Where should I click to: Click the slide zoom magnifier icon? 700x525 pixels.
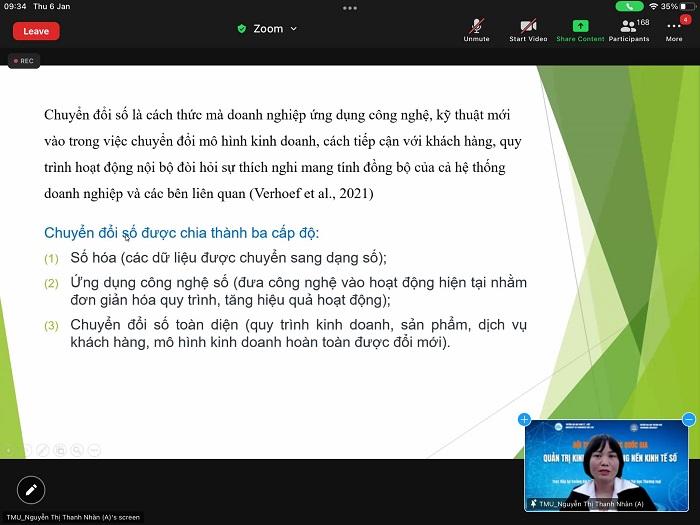[77, 451]
